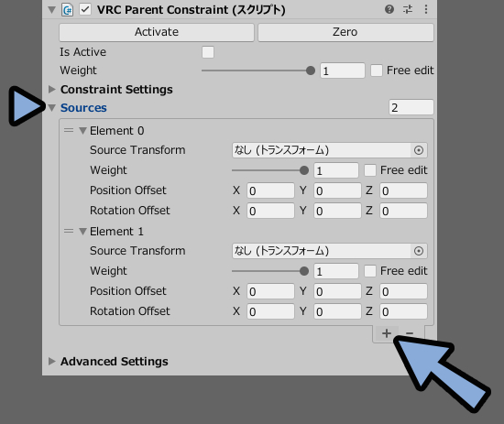Tick Free edit beside the top Weight
This screenshot has height=424, width=504.
pos(377,71)
